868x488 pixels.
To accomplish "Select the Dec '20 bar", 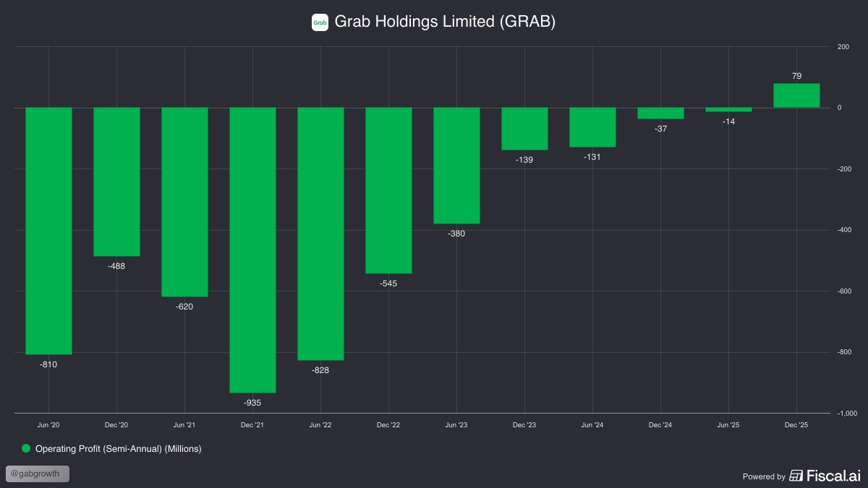I will 116,182.
